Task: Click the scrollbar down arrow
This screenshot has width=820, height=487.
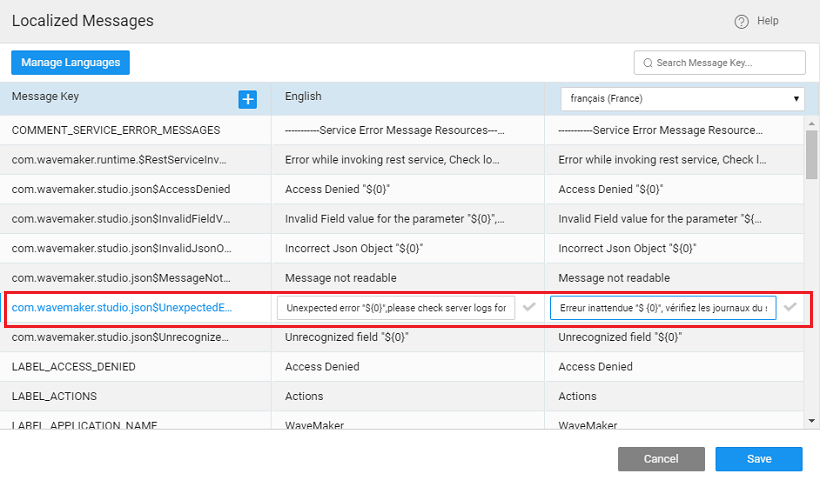Action: 811,421
